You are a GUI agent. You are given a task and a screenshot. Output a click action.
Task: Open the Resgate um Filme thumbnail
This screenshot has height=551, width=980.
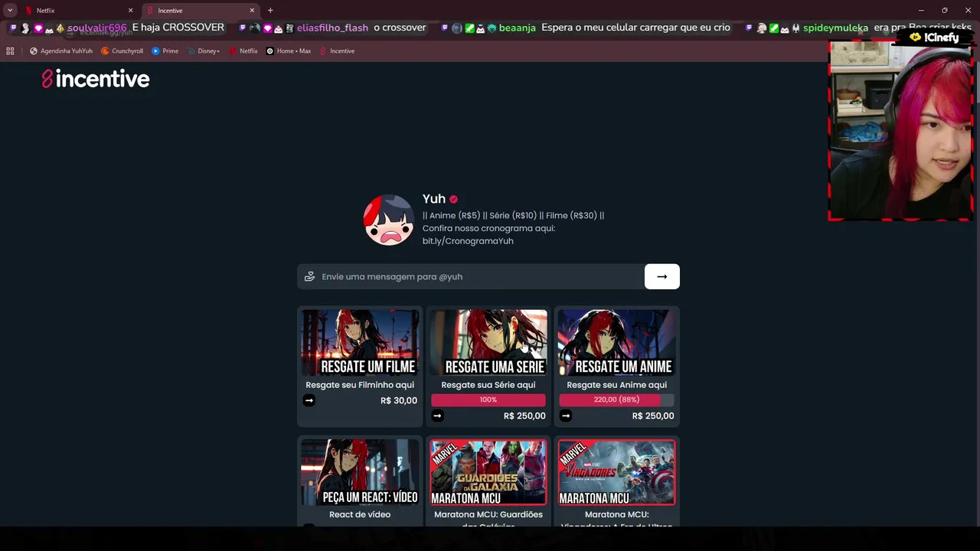pos(360,342)
